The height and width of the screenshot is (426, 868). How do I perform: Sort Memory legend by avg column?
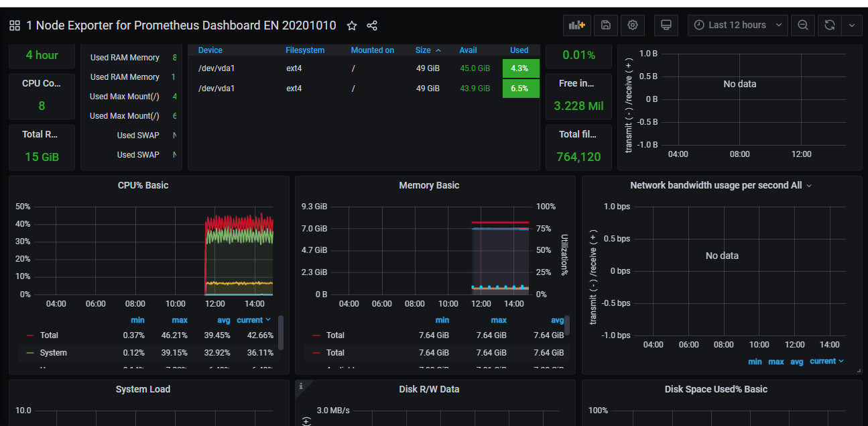[557, 320]
